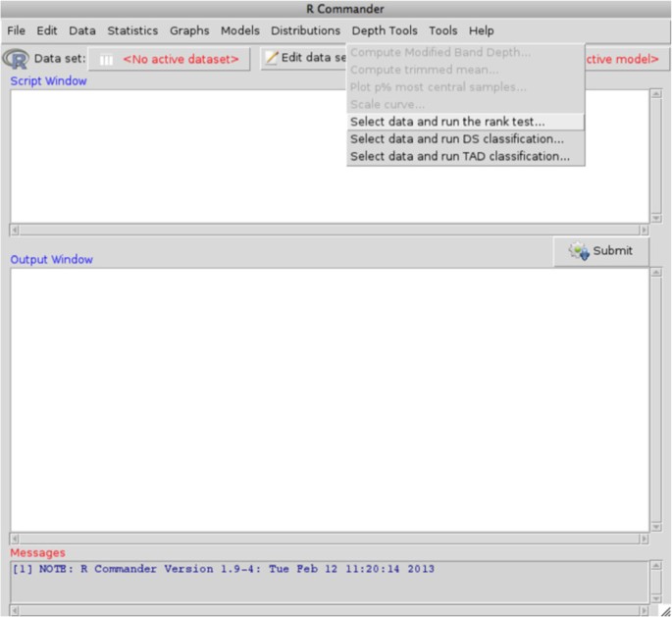
Task: Click the gear icon on Submit button
Action: 579,251
